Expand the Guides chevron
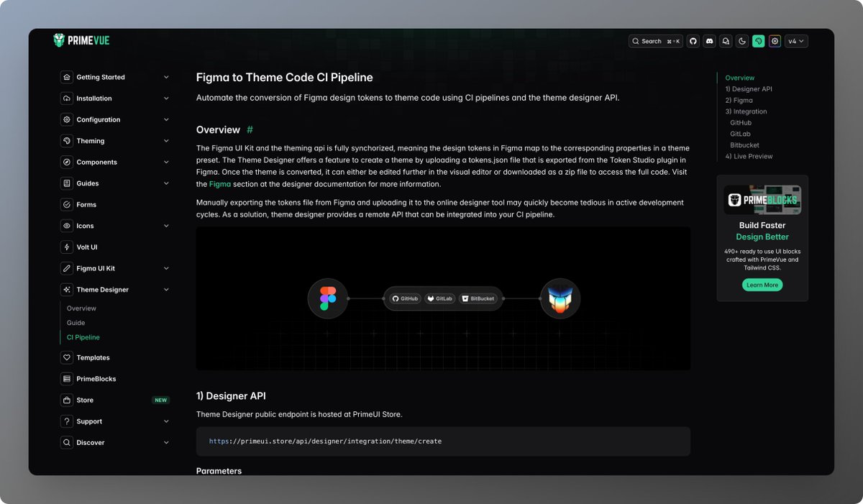This screenshot has height=504, width=863. pyautogui.click(x=166, y=183)
